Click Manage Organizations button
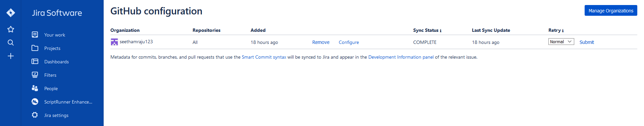Viewport: 644px width, 126px height. (611, 10)
